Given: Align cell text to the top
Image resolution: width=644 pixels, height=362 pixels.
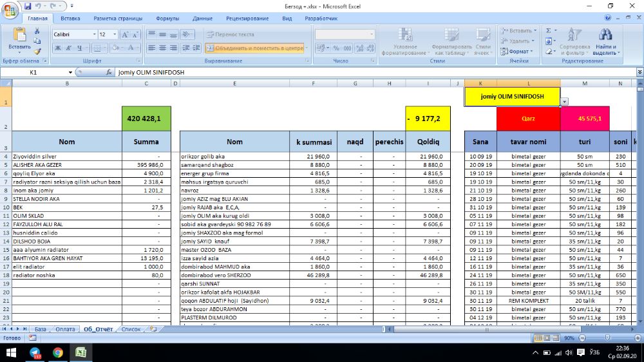Looking at the screenshot, I should pyautogui.click(x=152, y=35).
